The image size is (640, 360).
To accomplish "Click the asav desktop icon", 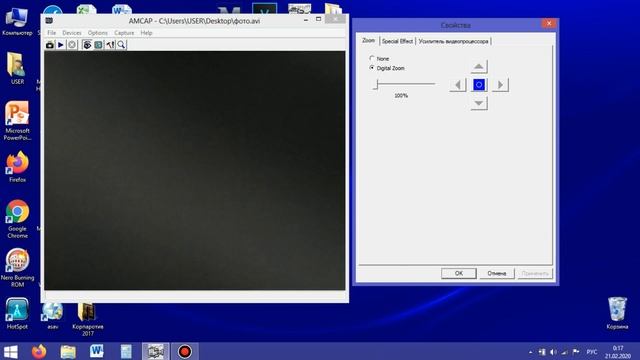I will 52,315.
